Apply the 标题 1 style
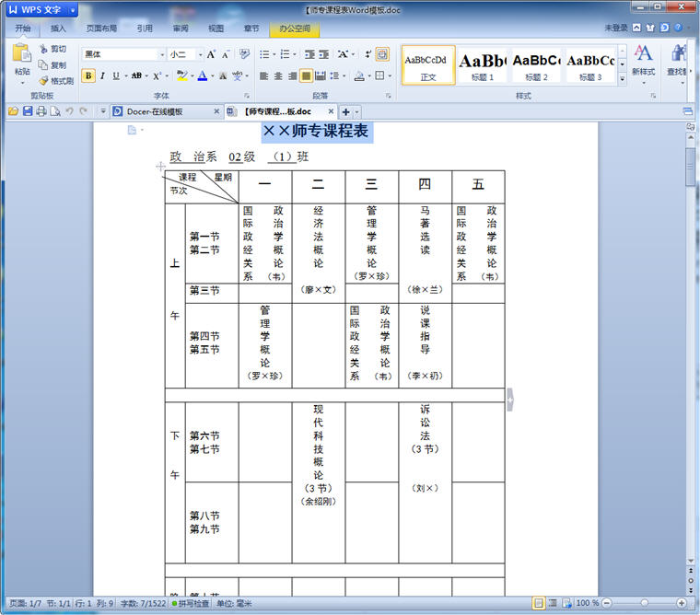This screenshot has width=700, height=615. click(483, 65)
